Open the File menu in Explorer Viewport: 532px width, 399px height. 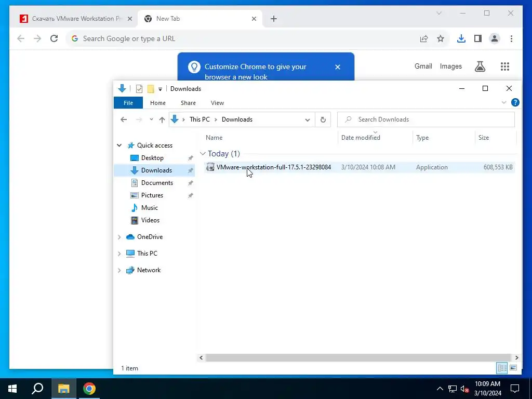pyautogui.click(x=128, y=103)
